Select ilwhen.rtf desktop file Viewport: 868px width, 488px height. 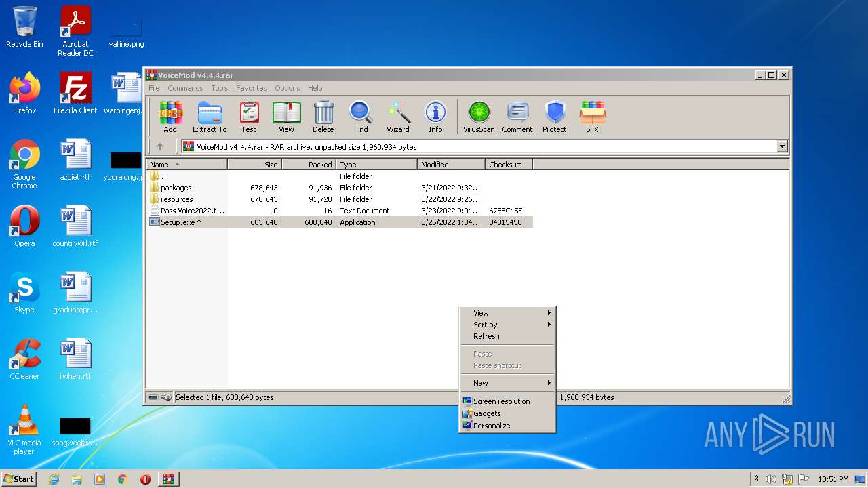coord(75,359)
